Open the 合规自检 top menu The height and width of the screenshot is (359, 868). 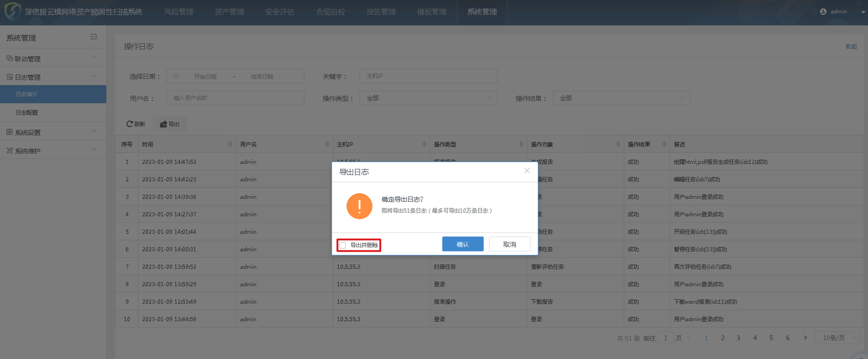pyautogui.click(x=331, y=12)
